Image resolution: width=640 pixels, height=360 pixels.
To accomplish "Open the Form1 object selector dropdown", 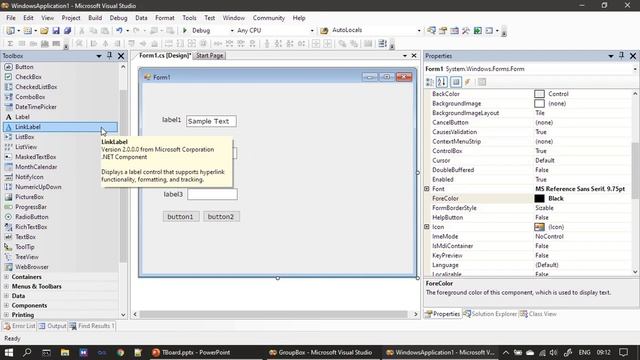I will tap(635, 69).
